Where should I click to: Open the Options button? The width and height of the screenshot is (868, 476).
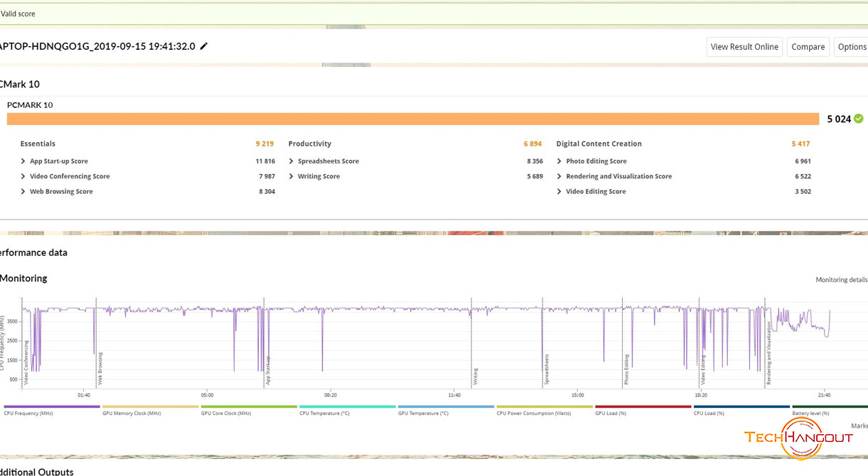(x=851, y=47)
